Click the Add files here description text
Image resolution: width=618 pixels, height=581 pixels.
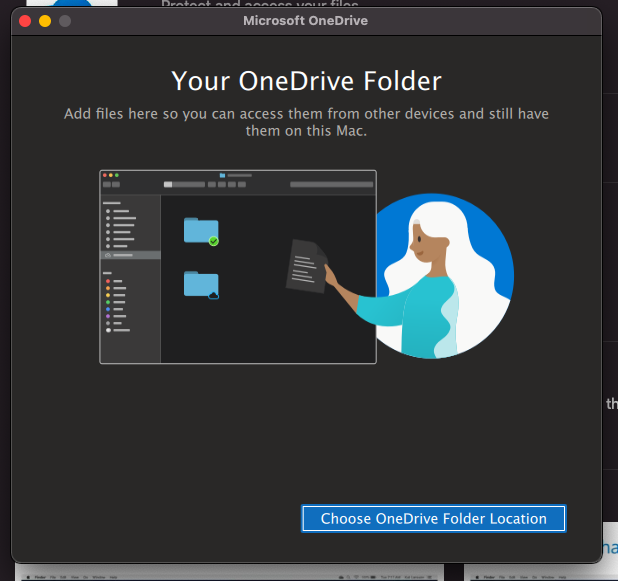(x=306, y=122)
